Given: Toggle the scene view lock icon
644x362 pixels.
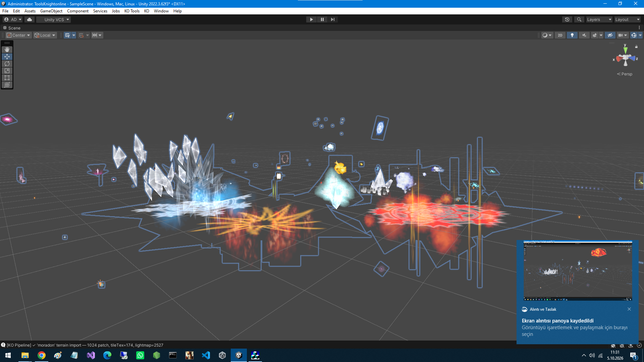Looking at the screenshot, I should [x=636, y=47].
